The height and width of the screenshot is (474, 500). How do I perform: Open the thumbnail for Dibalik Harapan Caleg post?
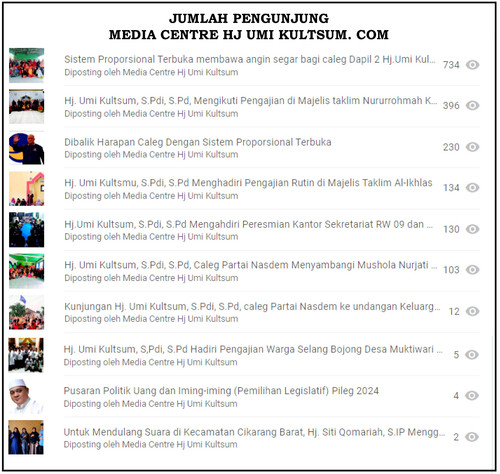(26, 148)
